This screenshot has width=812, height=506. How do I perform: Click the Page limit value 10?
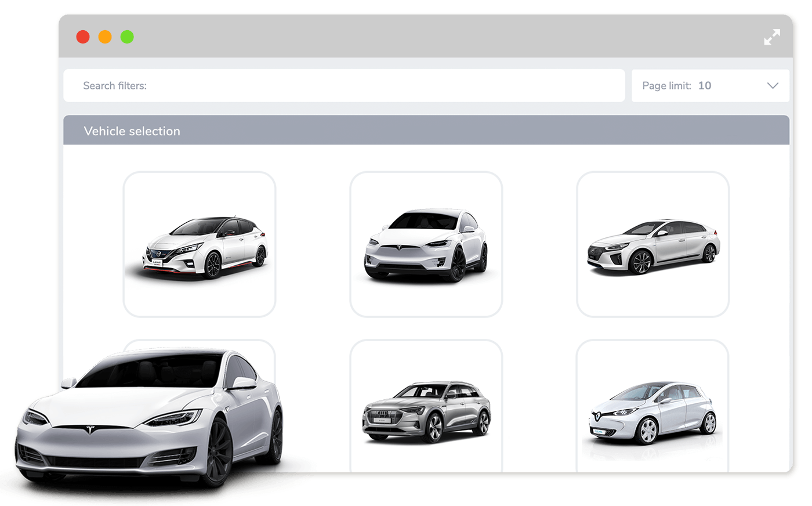click(705, 86)
